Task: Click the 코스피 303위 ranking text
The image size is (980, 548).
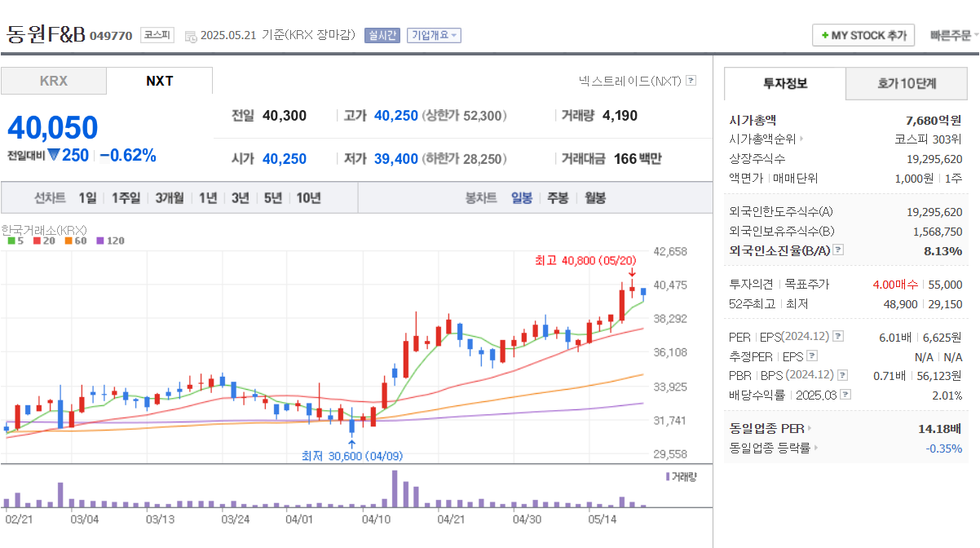Action: coord(928,139)
